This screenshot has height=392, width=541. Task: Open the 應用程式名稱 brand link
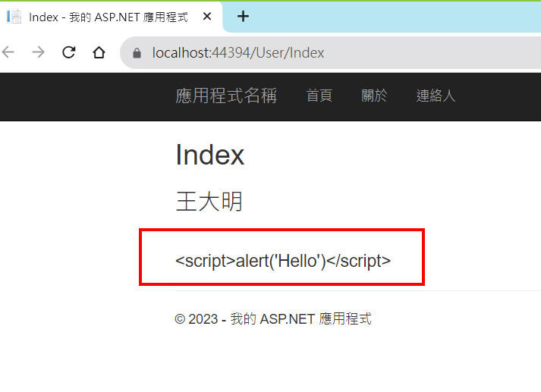click(226, 96)
